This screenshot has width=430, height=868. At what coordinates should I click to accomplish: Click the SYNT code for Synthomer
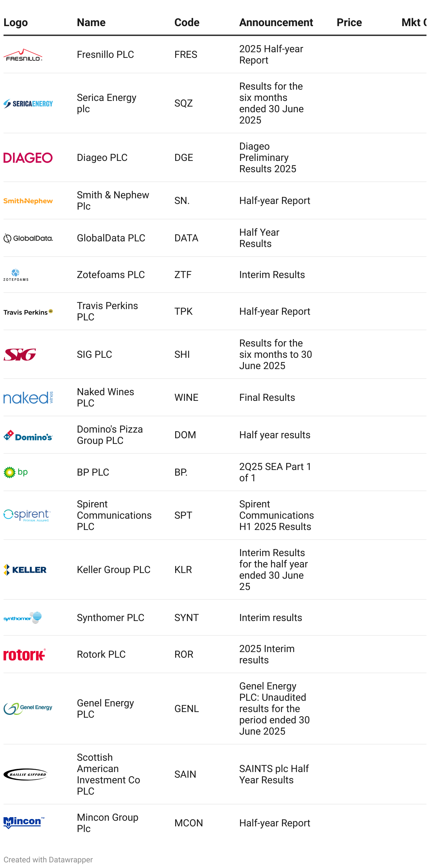186,618
